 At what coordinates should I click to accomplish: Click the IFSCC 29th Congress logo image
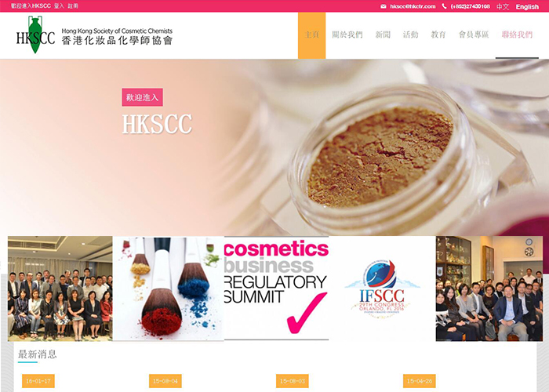[x=382, y=289]
